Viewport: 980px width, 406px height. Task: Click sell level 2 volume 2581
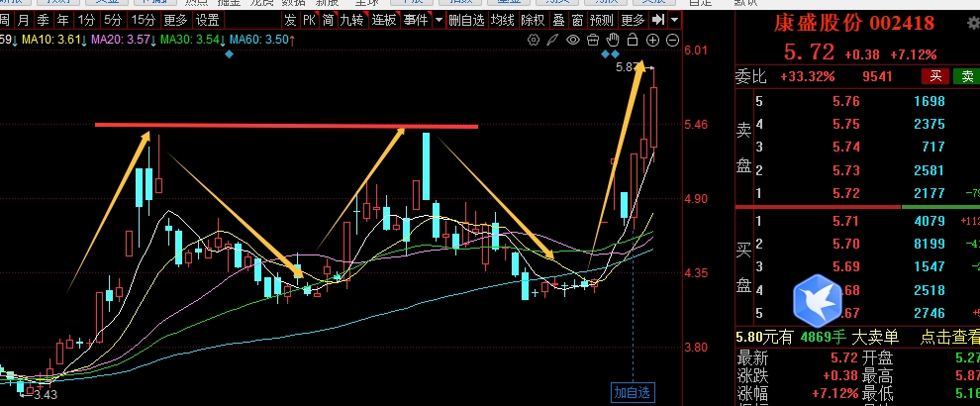click(x=930, y=170)
